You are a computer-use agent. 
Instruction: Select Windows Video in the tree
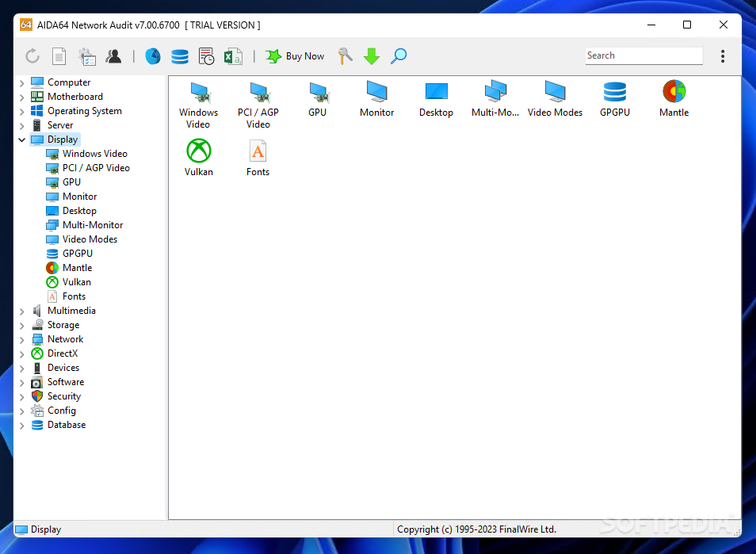87,154
